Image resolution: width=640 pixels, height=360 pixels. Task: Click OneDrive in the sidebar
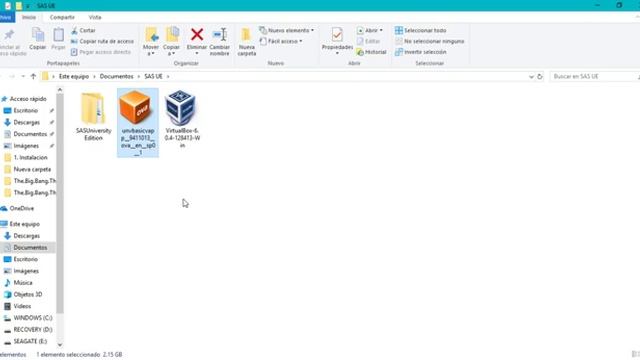pyautogui.click(x=22, y=209)
